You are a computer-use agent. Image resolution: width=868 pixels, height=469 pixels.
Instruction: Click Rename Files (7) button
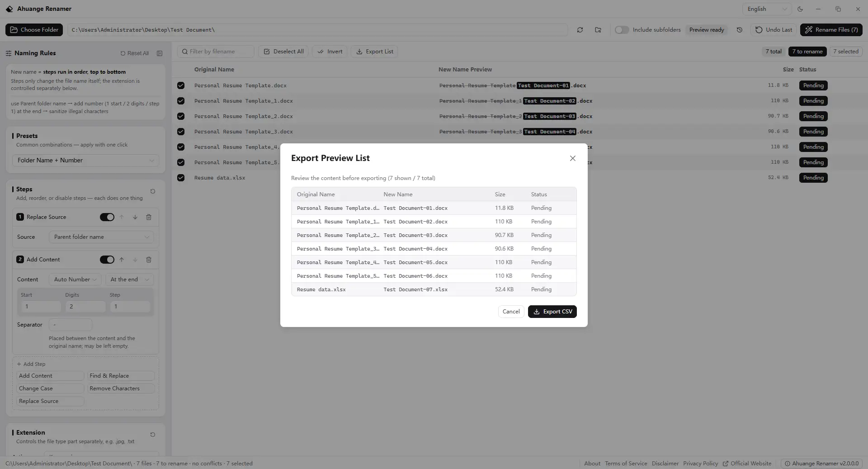point(831,30)
